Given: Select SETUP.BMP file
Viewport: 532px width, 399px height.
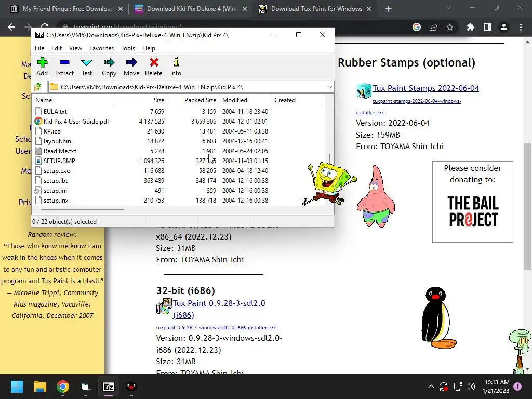Looking at the screenshot, I should [x=59, y=161].
